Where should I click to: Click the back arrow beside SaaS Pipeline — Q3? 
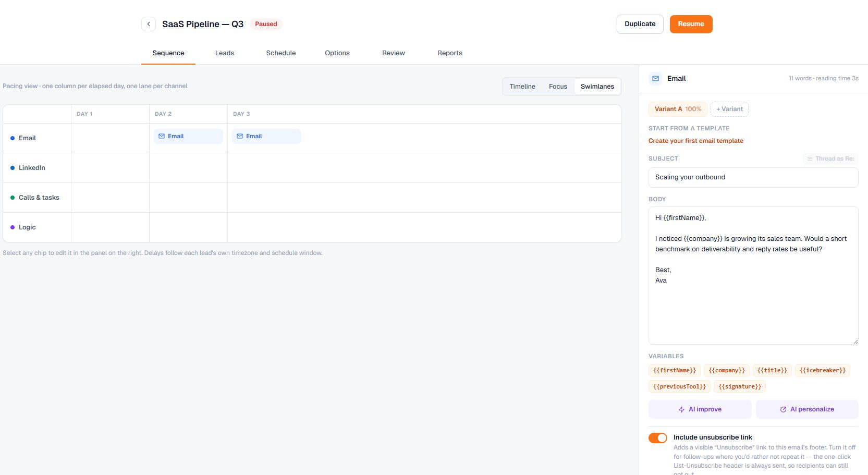pos(149,24)
